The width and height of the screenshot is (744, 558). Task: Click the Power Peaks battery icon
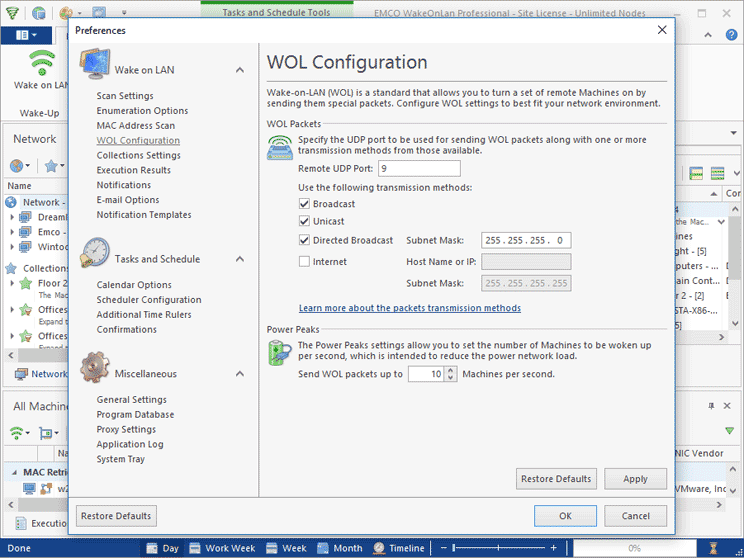(279, 352)
